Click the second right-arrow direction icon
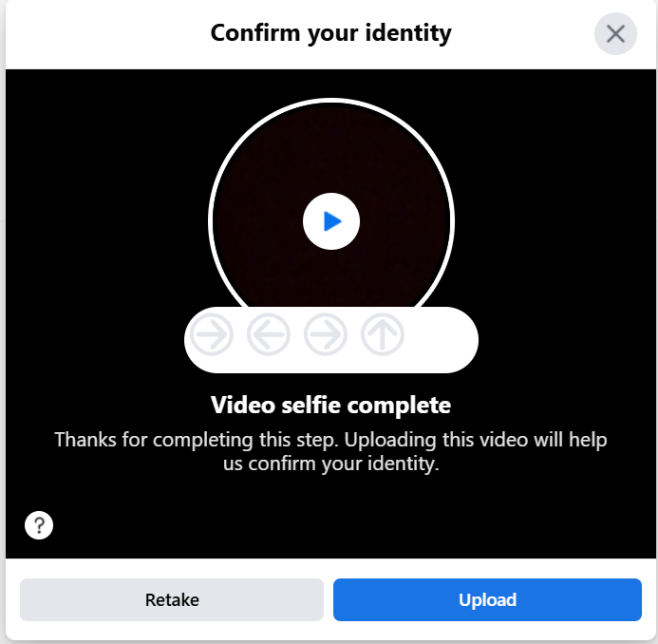Viewport: 658px width, 644px height. [326, 334]
